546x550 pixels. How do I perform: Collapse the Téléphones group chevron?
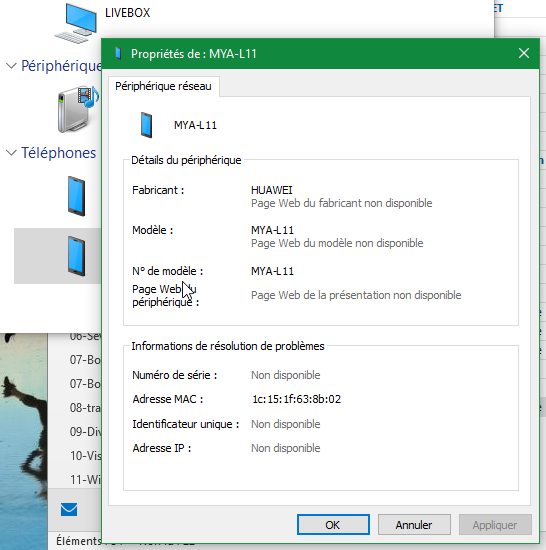point(11,153)
